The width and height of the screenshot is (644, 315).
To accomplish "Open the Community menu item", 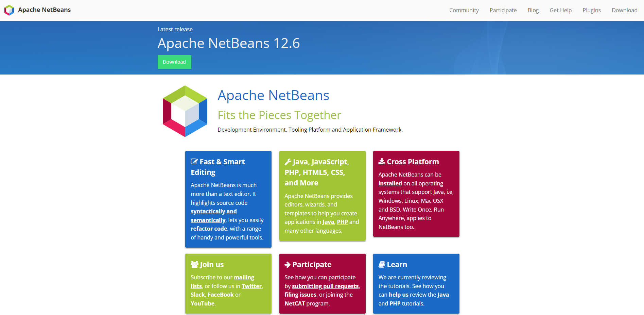I will pyautogui.click(x=464, y=10).
